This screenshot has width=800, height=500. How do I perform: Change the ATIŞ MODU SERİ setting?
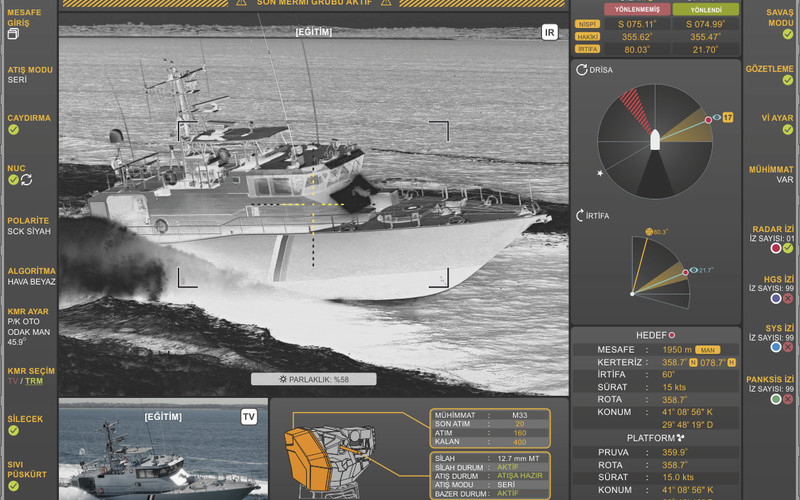point(17,80)
